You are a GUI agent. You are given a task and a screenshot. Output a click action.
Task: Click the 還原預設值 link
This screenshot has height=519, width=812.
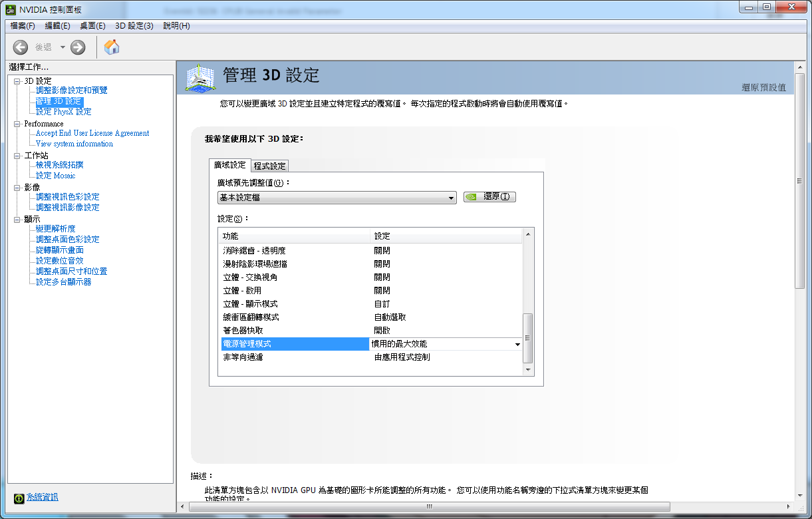[763, 87]
